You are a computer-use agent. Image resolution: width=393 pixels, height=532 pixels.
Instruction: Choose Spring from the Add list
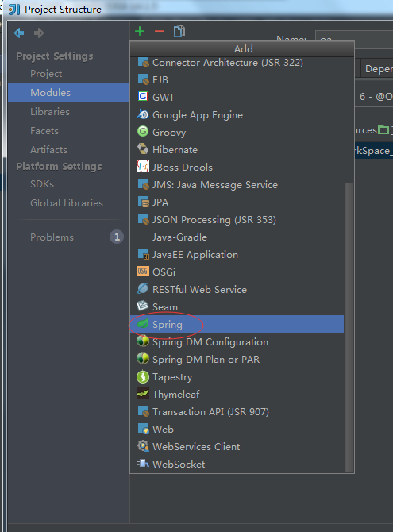(x=237, y=324)
